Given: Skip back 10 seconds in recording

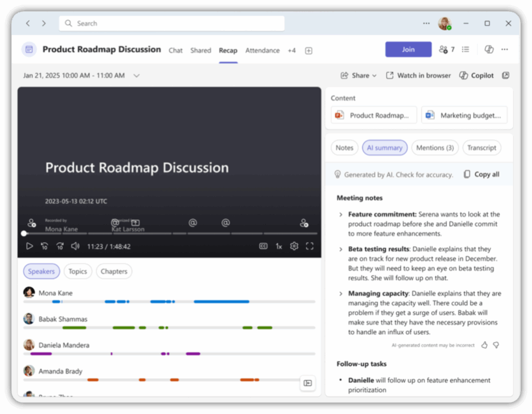Looking at the screenshot, I should click(45, 246).
